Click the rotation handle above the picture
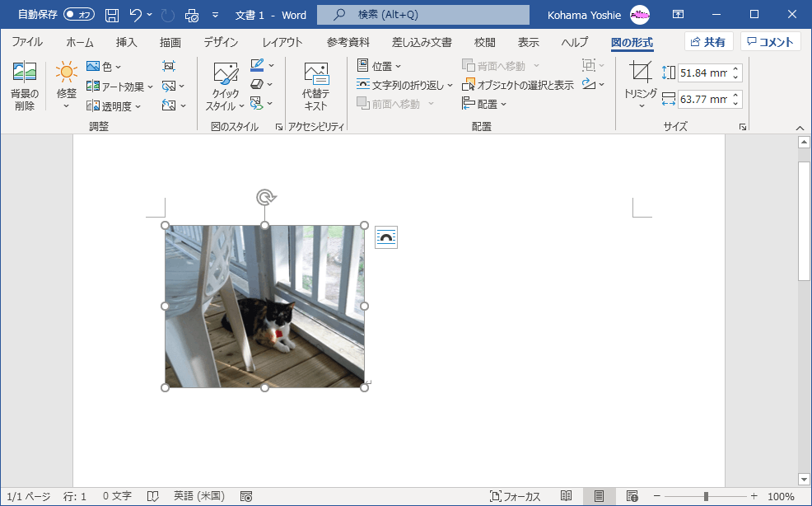Image resolution: width=812 pixels, height=506 pixels. pyautogui.click(x=266, y=198)
